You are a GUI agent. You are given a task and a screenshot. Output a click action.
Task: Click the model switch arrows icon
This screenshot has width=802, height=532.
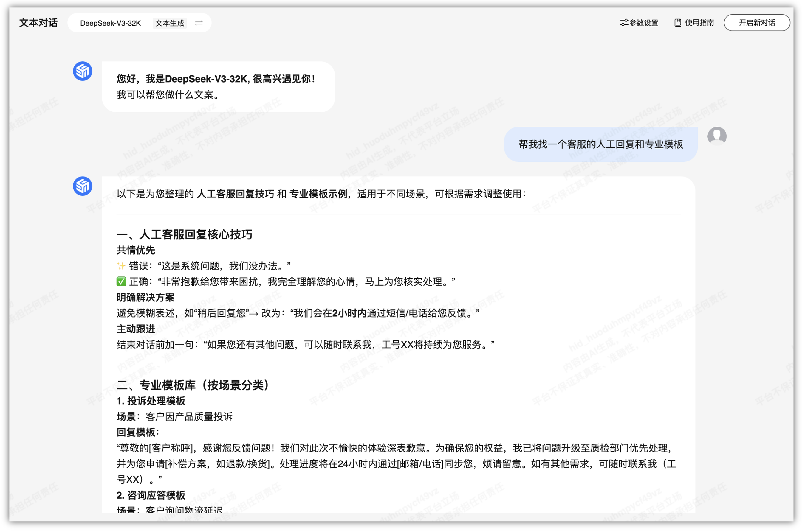coord(199,23)
